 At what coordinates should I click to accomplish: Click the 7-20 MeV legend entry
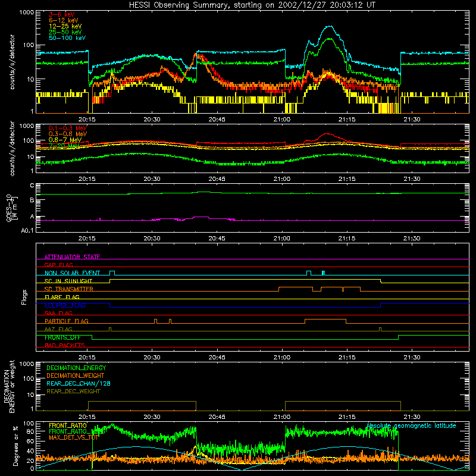pyautogui.click(x=64, y=146)
